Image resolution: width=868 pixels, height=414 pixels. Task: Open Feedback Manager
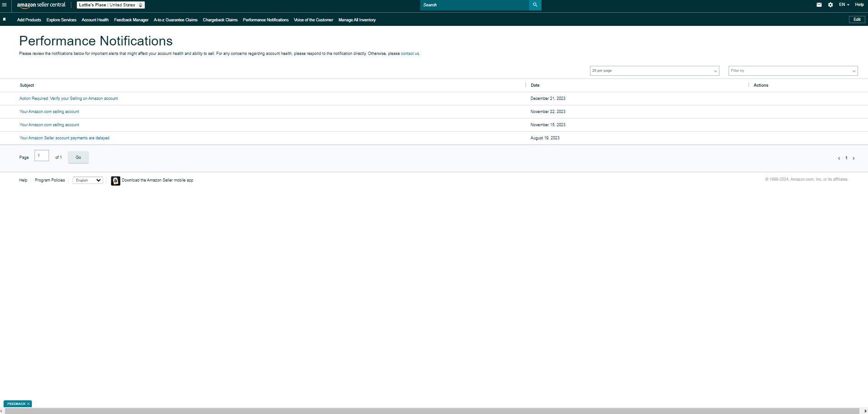click(x=131, y=20)
